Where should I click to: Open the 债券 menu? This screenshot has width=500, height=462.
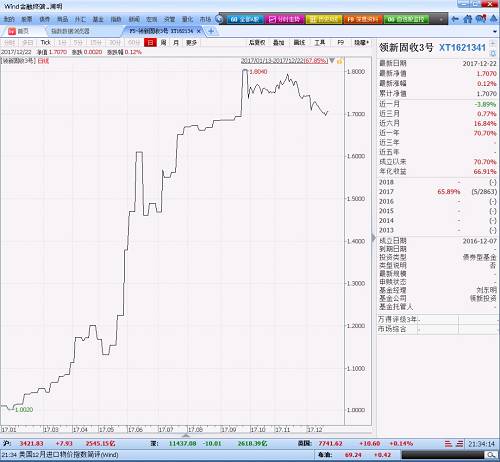tap(44, 20)
